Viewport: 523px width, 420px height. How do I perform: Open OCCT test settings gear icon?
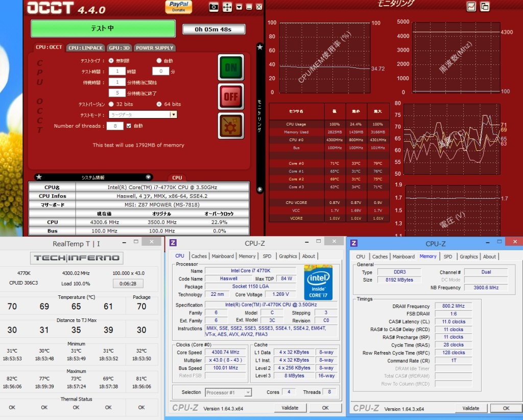pos(231,126)
